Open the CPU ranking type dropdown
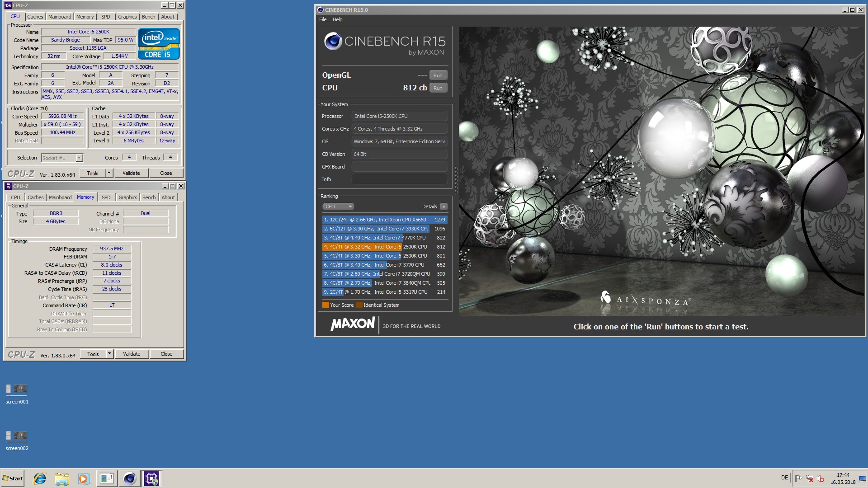The height and width of the screenshot is (488, 868). click(x=338, y=206)
